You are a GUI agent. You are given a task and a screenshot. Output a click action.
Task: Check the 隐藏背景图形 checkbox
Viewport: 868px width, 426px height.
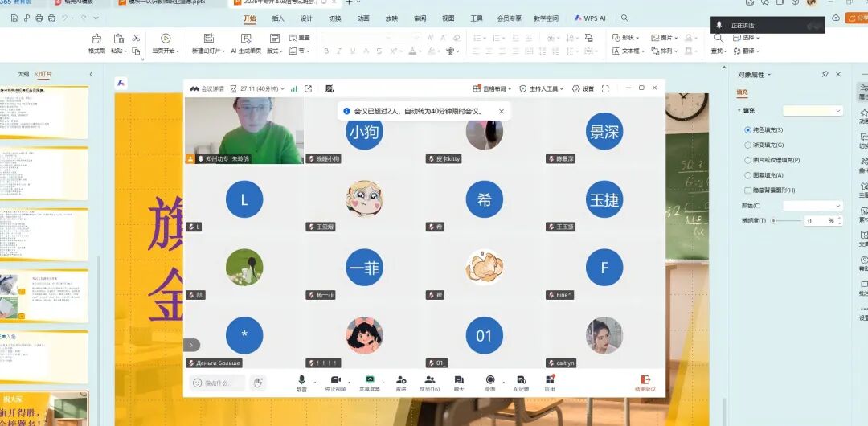[748, 190]
